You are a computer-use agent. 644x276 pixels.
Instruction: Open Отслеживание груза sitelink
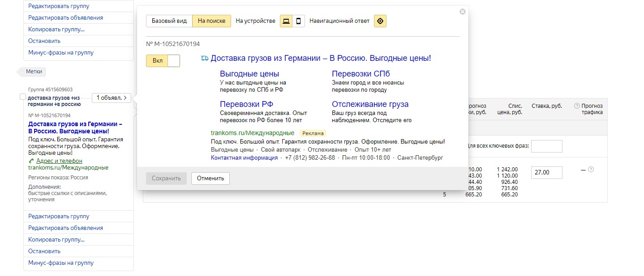[x=370, y=104]
